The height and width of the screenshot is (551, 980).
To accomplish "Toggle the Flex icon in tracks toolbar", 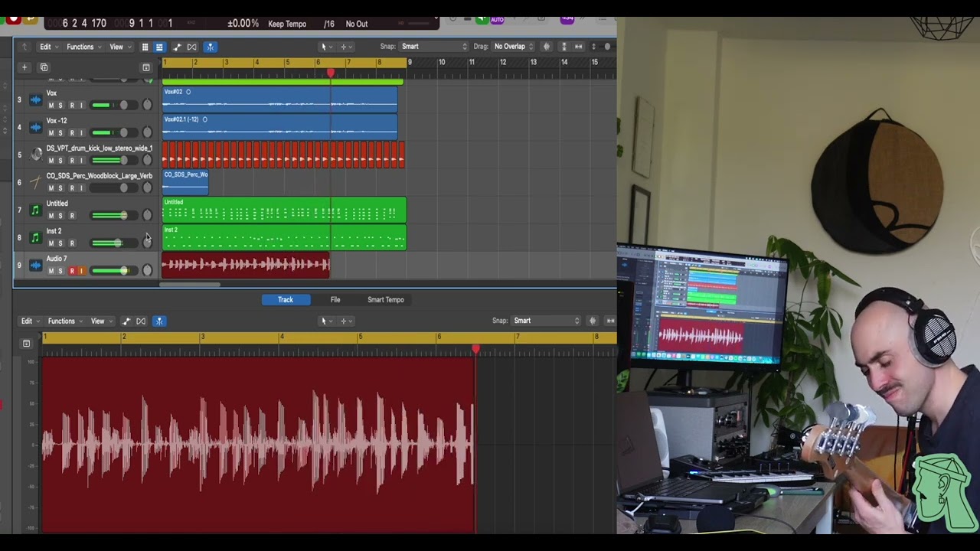I will 192,47.
